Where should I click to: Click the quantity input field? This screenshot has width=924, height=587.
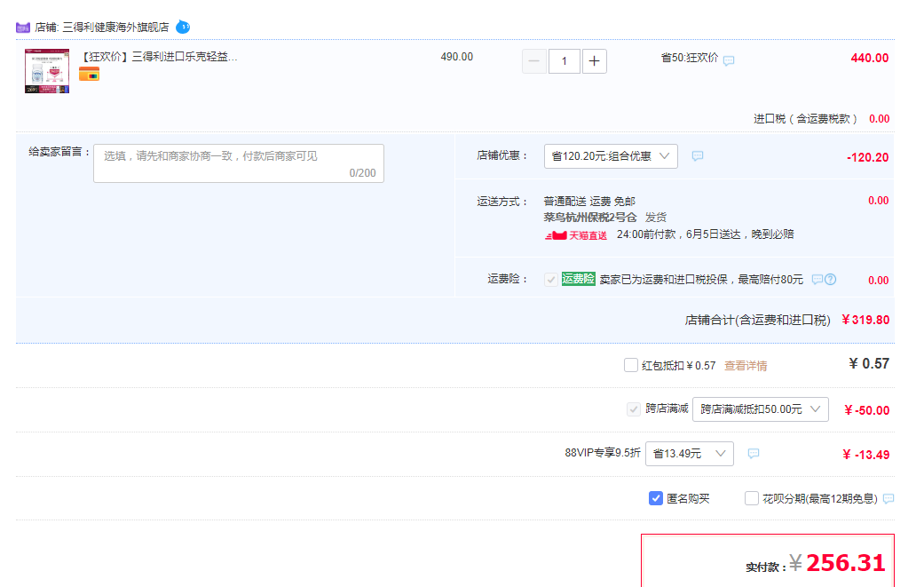click(x=564, y=60)
